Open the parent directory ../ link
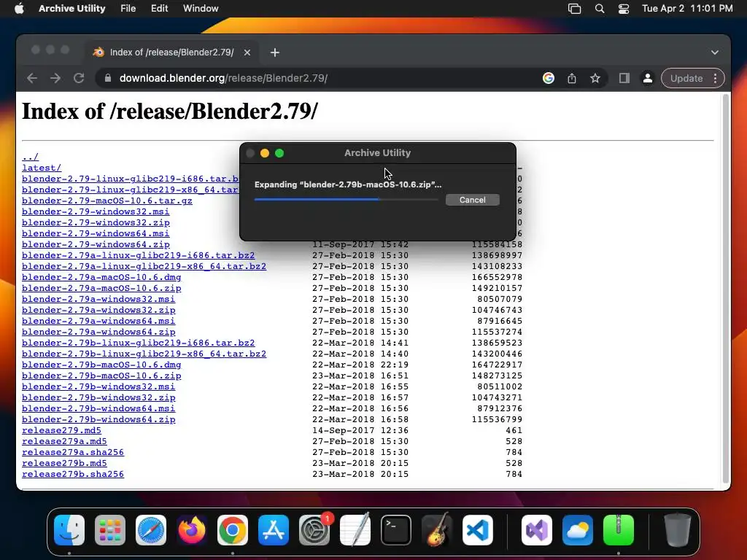Screen dimensions: 747x560 click(x=30, y=157)
